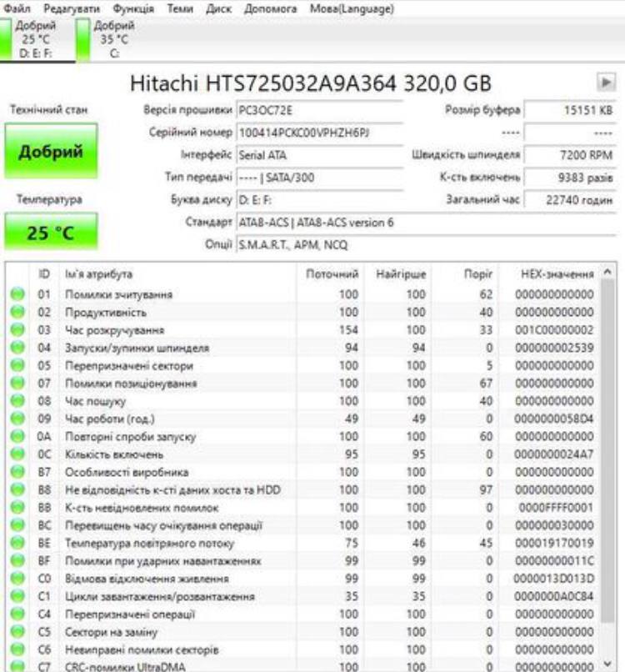Image resolution: width=625 pixels, height=672 pixels.
Task: Select the D: E: F: disk tab
Action: (37, 39)
